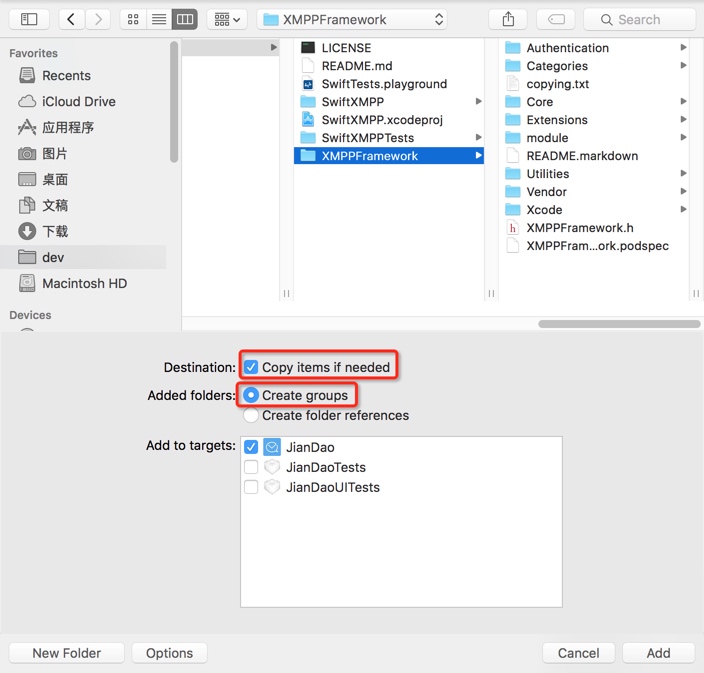Open the item arrangement dropdown
Screen dimensions: 704x673
point(227,19)
